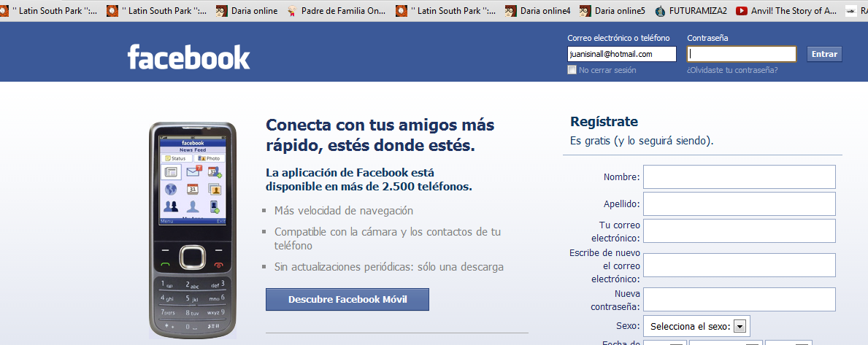Click the Daria online5 bookmark favicon

pyautogui.click(x=585, y=10)
